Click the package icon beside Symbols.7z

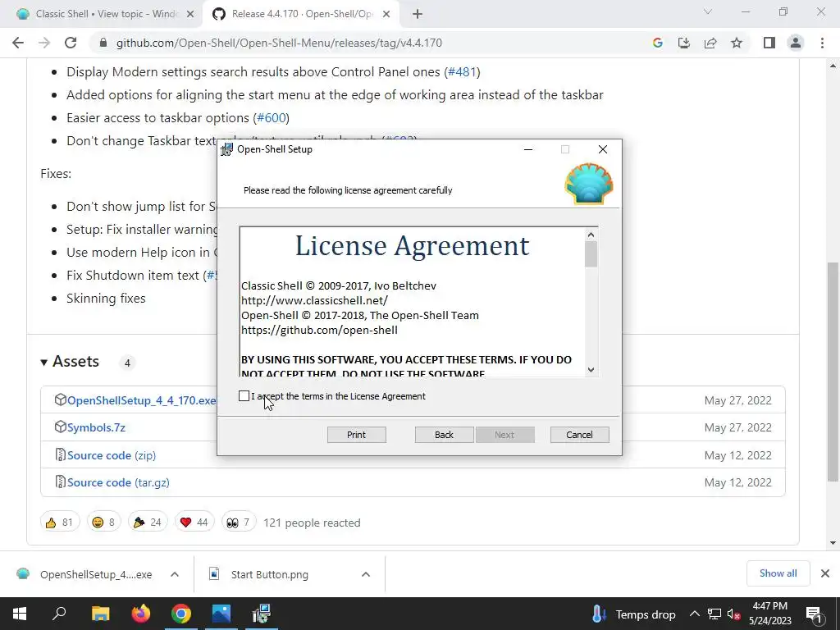(x=61, y=427)
